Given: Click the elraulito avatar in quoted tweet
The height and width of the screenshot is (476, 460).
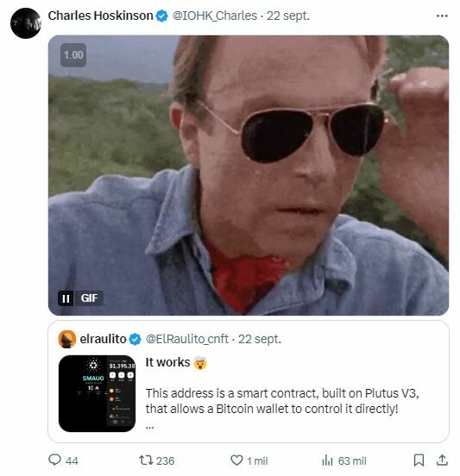Looking at the screenshot, I should pos(66,339).
